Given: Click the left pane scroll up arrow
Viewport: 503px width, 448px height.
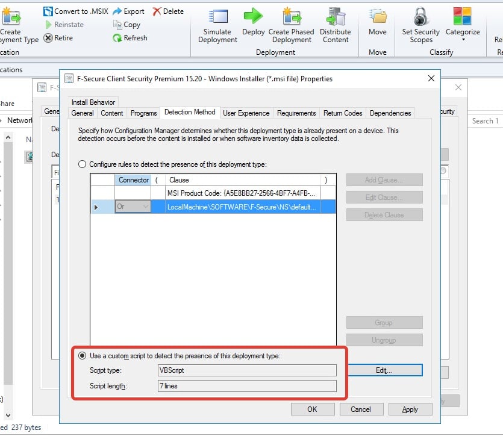Looking at the screenshot, I should click(x=8, y=137).
